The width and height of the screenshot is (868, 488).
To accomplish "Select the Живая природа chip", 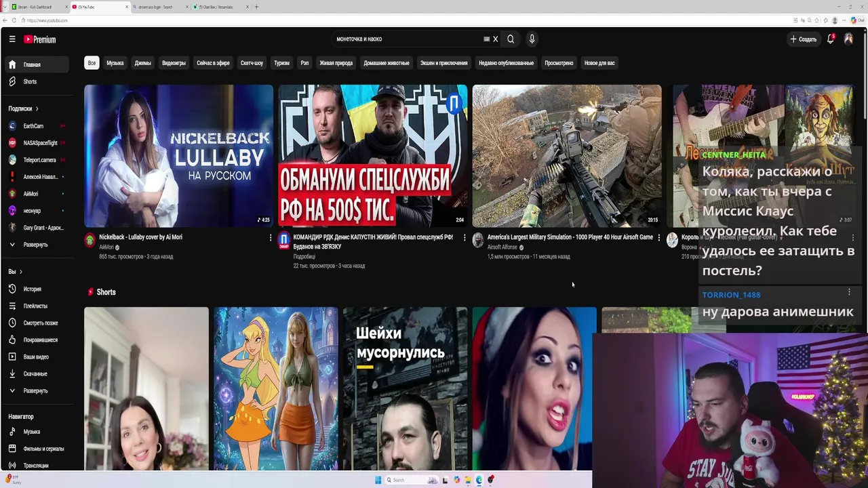I will (x=336, y=63).
